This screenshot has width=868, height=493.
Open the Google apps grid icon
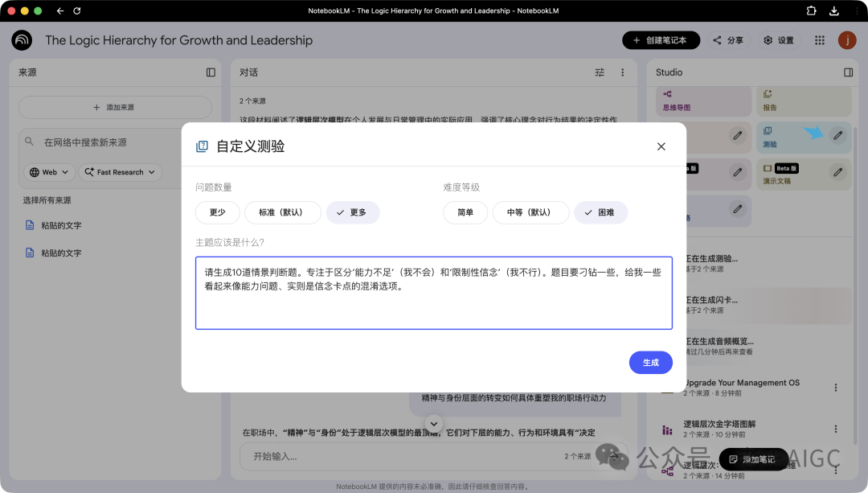point(817,39)
